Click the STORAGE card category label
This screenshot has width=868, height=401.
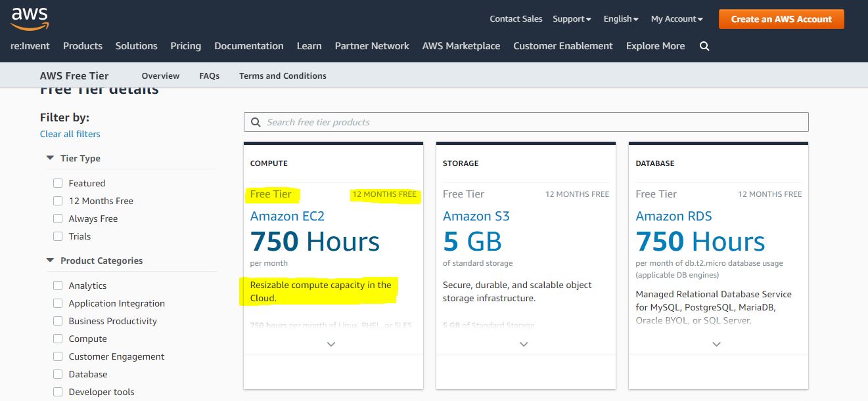coord(461,163)
